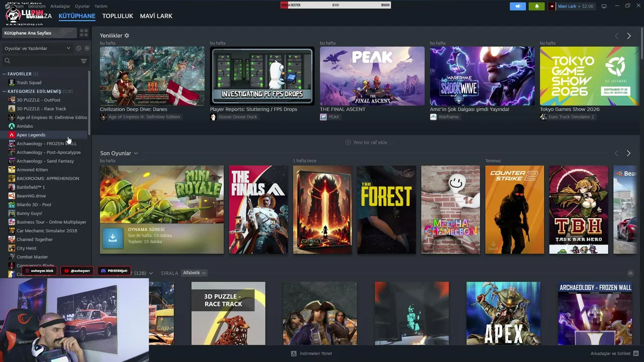Viewport: 644px width, 362px height.
Task: Open the Investigating PC FPS Drops news card
Action: point(262,76)
